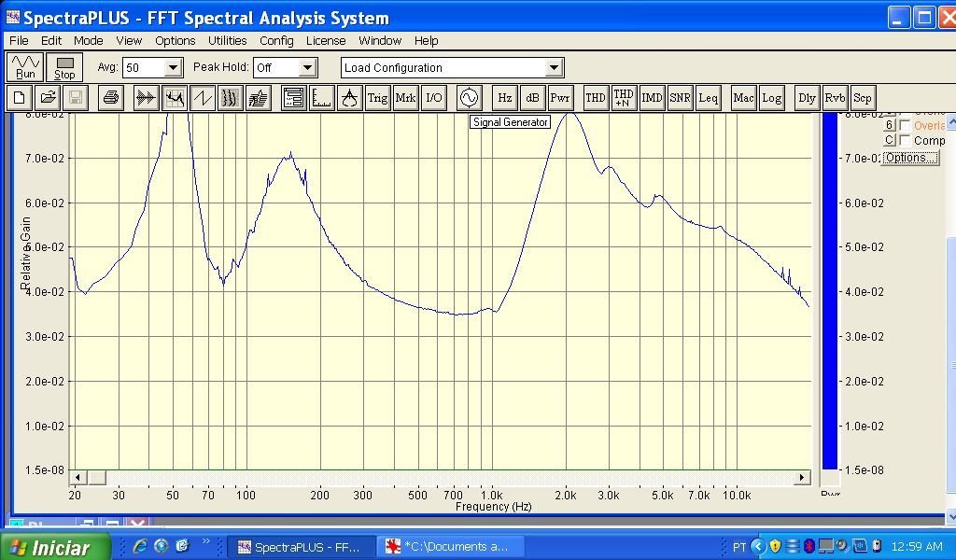Click the Open file folder icon
956x560 pixels.
(x=48, y=98)
